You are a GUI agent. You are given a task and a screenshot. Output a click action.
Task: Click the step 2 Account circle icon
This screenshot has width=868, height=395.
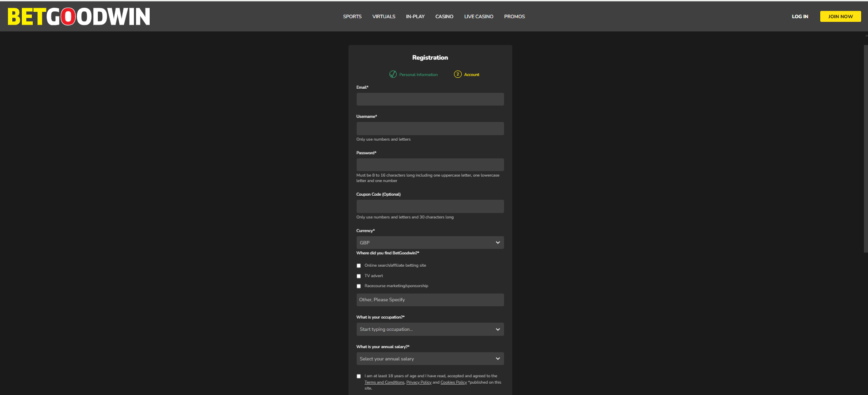pos(458,74)
